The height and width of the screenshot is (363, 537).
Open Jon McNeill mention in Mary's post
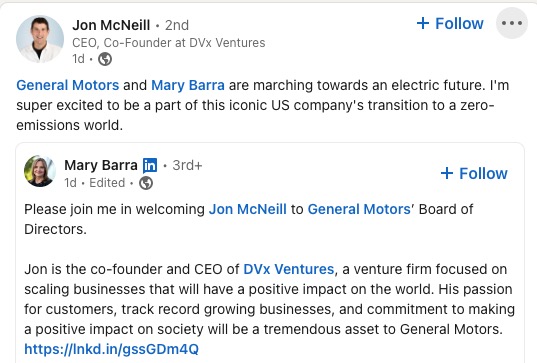click(248, 209)
